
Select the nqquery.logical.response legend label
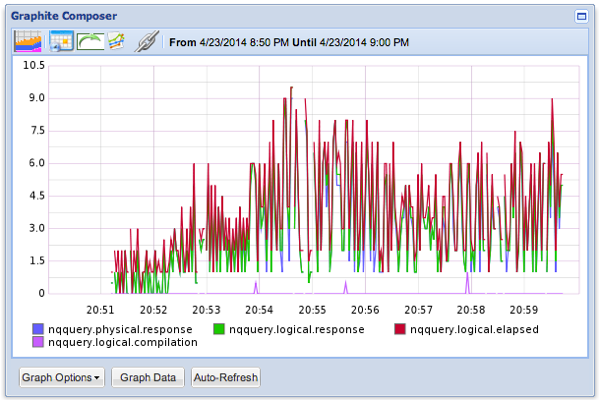(x=296, y=329)
